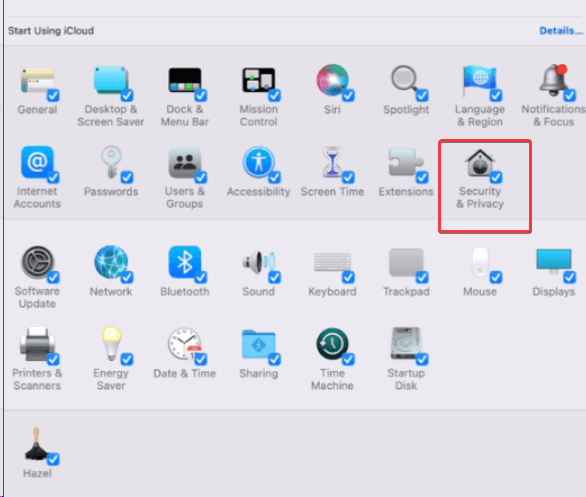
Task: Select the Printers & Scanners icon
Action: coord(37,343)
